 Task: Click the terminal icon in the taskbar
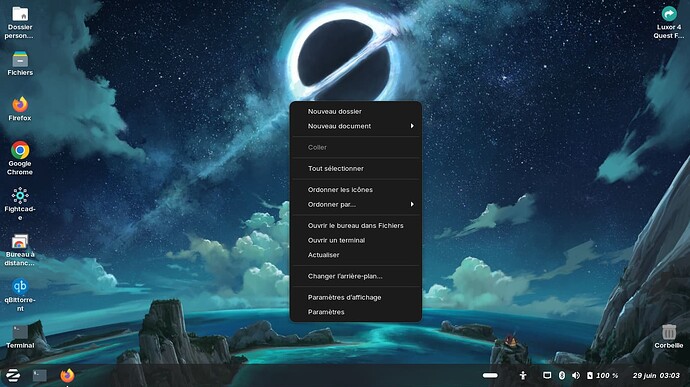point(40,376)
